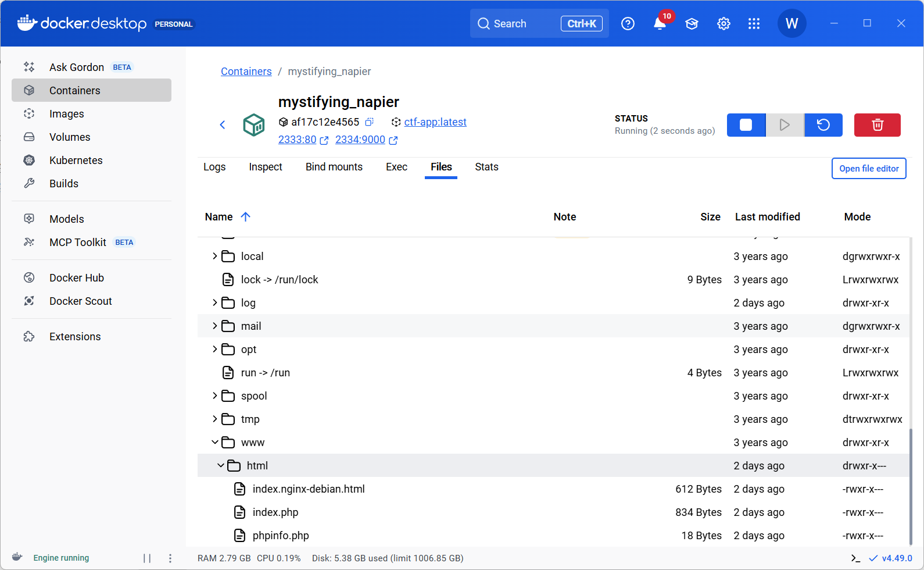924x570 pixels.
Task: Click the Open file editor button
Action: click(868, 169)
